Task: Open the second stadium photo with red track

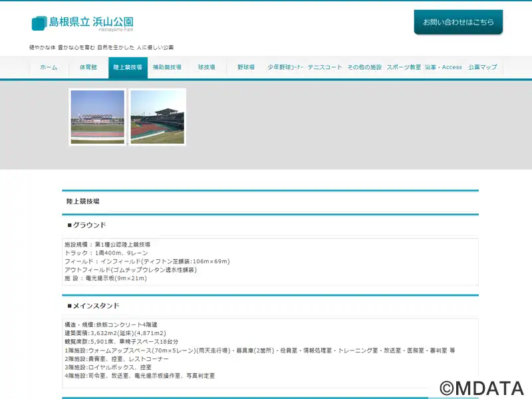Action: click(x=158, y=117)
